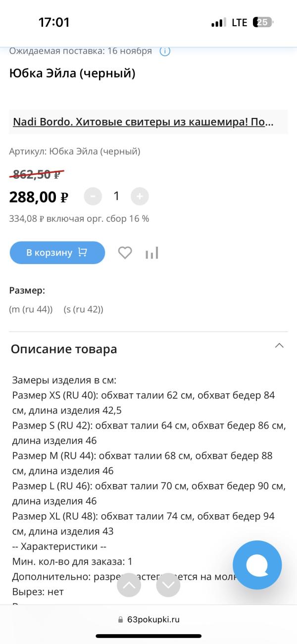Tap the battery indicator in status bar

[263, 22]
